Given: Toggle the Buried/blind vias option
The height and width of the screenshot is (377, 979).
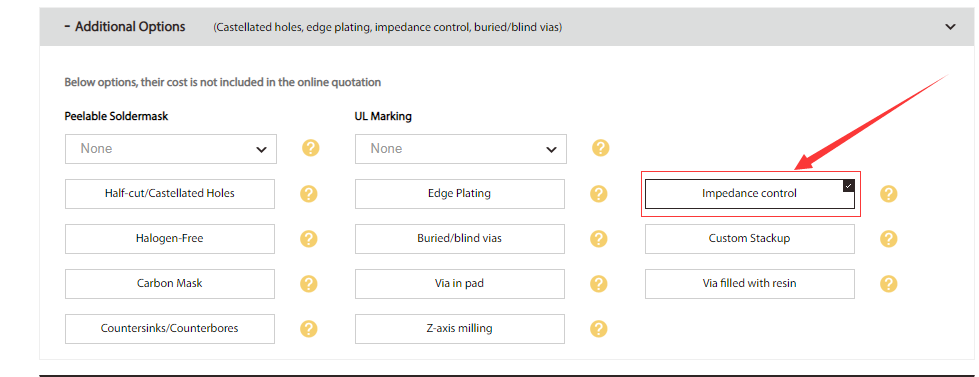Looking at the screenshot, I should [460, 238].
